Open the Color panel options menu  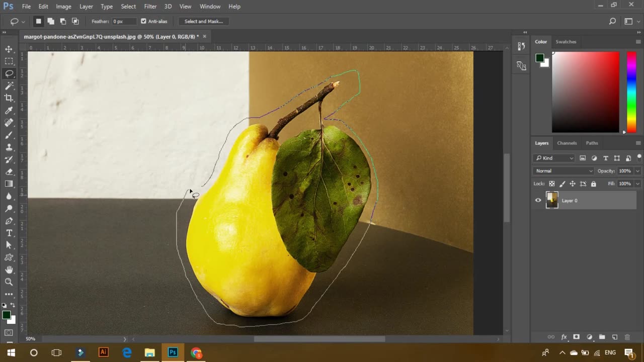pos(638,42)
